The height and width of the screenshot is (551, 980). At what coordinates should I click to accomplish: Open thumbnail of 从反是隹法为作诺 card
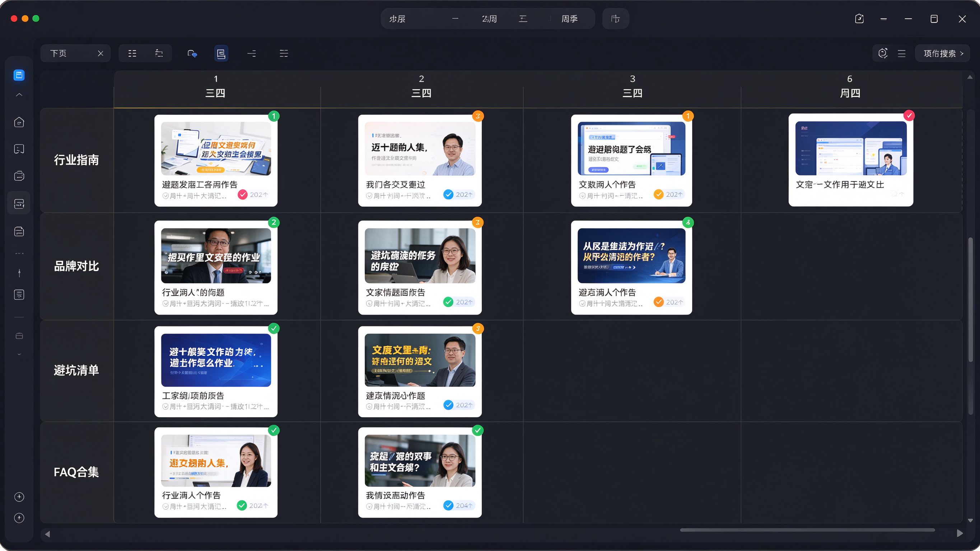pyautogui.click(x=631, y=255)
